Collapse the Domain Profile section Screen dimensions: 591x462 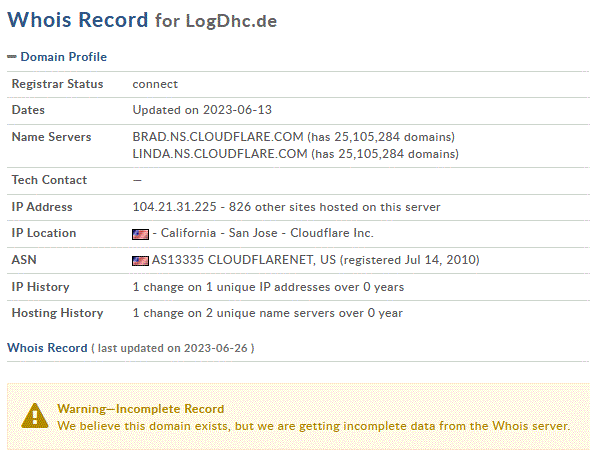coord(12,57)
